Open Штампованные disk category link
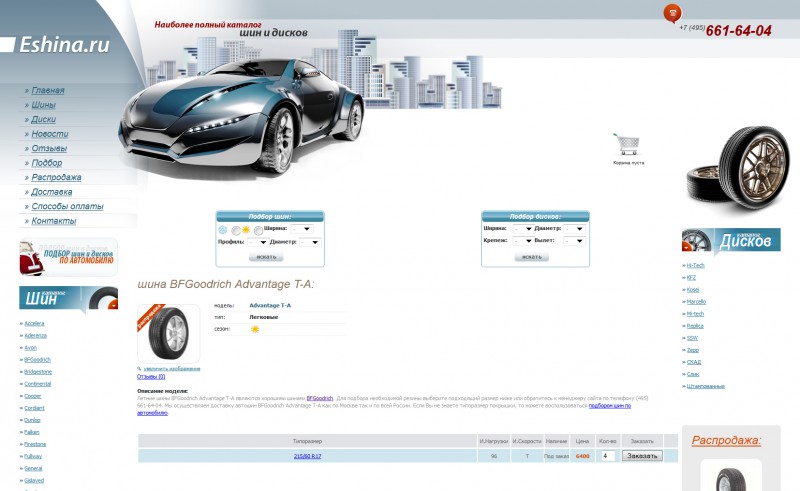Viewport: 800px width, 491px height. 706,386
